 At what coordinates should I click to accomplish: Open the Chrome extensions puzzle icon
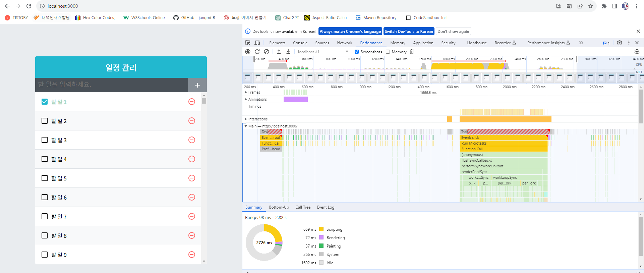click(x=604, y=6)
